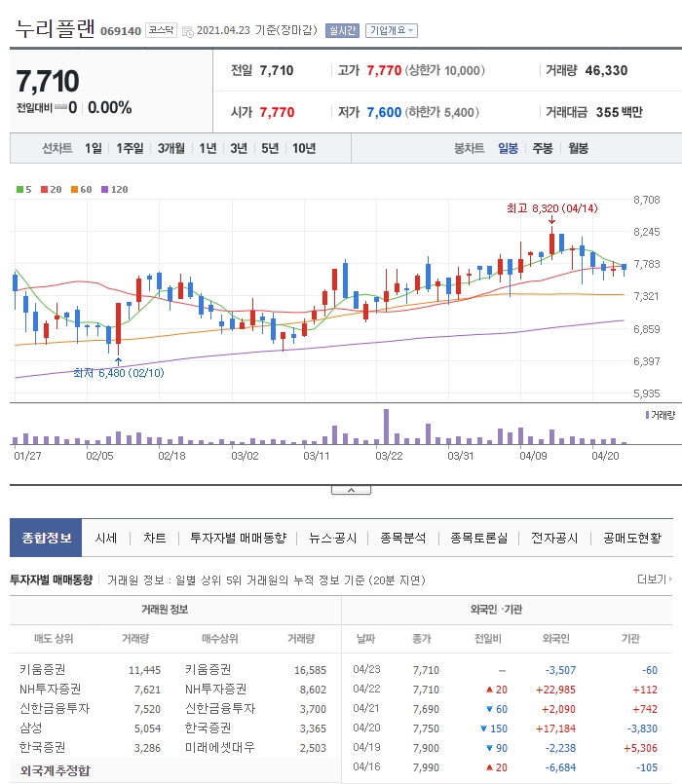This screenshot has width=682, height=784.
Task: Collapse the chart using the up-arrow handle
Action: coord(352,490)
